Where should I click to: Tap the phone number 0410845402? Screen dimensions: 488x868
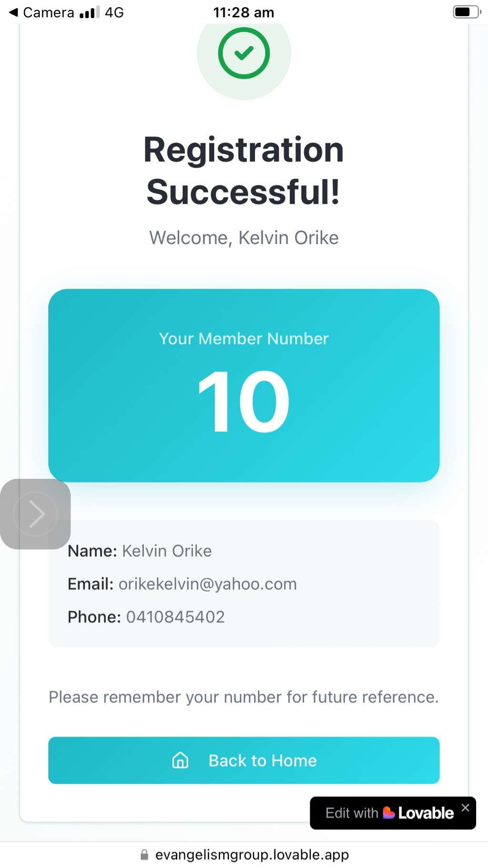[175, 617]
